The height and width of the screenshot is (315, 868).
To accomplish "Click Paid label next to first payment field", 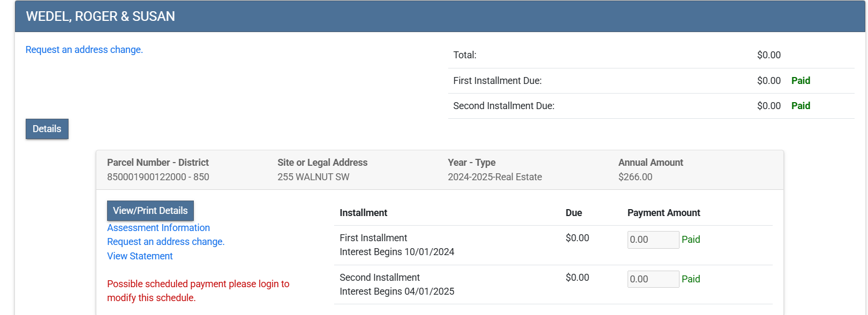I will (x=691, y=240).
